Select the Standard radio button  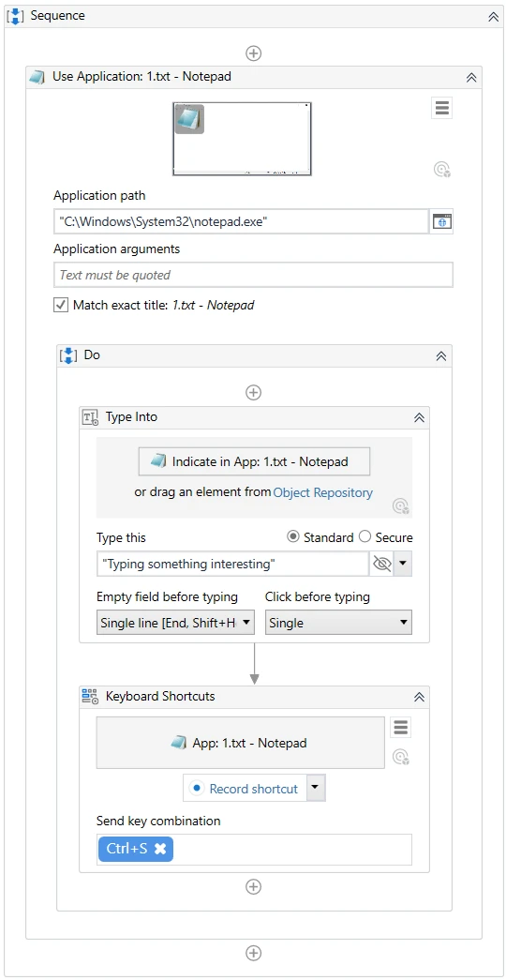[x=291, y=536]
